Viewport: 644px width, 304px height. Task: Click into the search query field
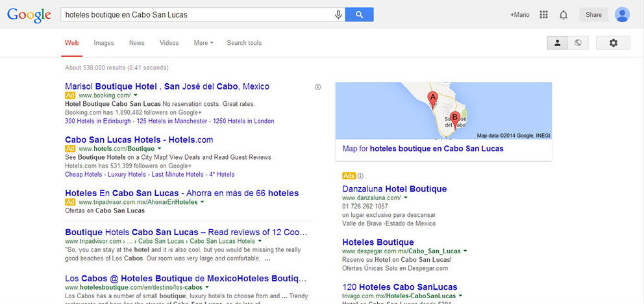coord(197,15)
